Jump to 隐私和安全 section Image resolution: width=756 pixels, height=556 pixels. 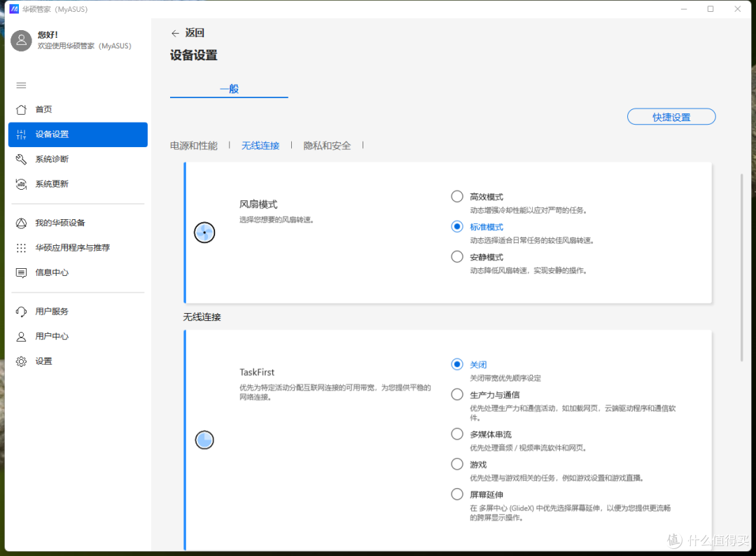[327, 146]
